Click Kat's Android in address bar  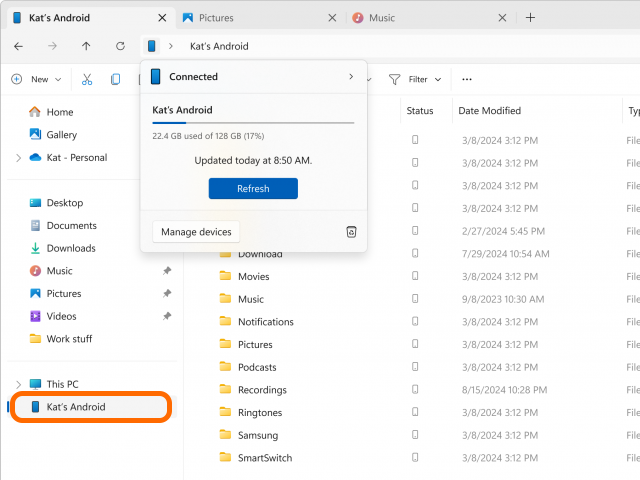[219, 46]
